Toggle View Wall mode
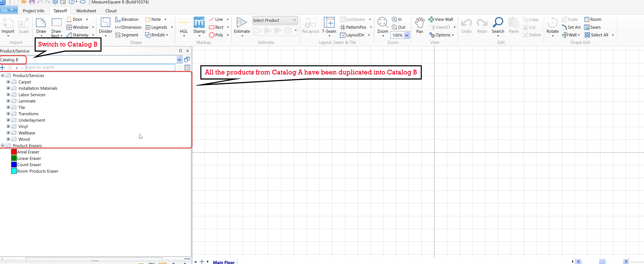Viewport: 644px width, 264px height. 441,19
